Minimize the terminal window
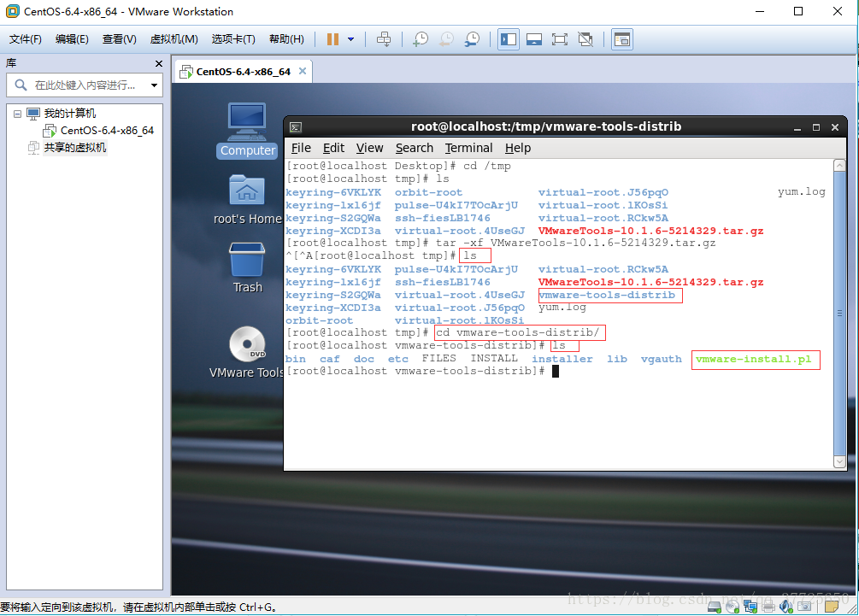859x616 pixels. [797, 127]
